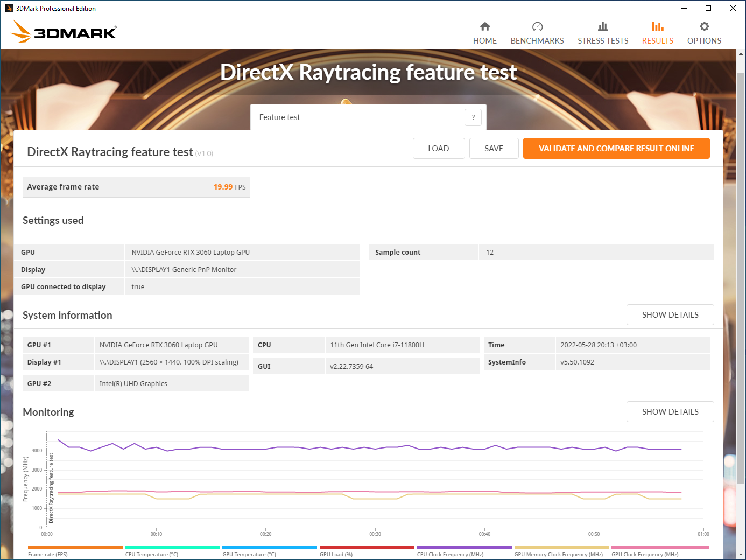The width and height of the screenshot is (746, 560).
Task: Click the scrollbar down arrow
Action: 741,555
